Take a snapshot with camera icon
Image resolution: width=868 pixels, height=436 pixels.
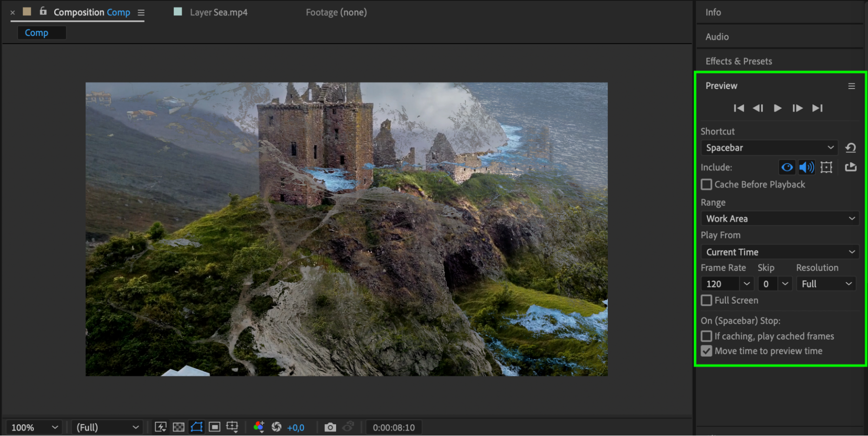(330, 427)
